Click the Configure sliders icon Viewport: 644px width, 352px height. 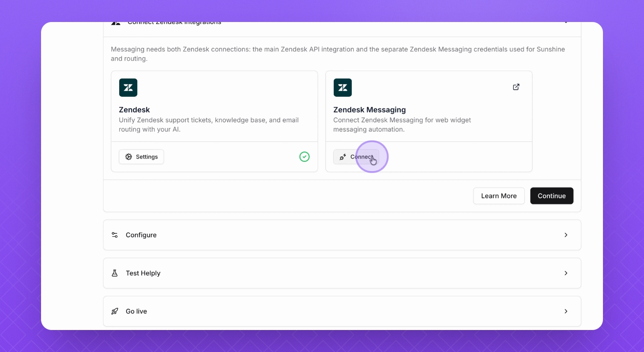pos(115,235)
